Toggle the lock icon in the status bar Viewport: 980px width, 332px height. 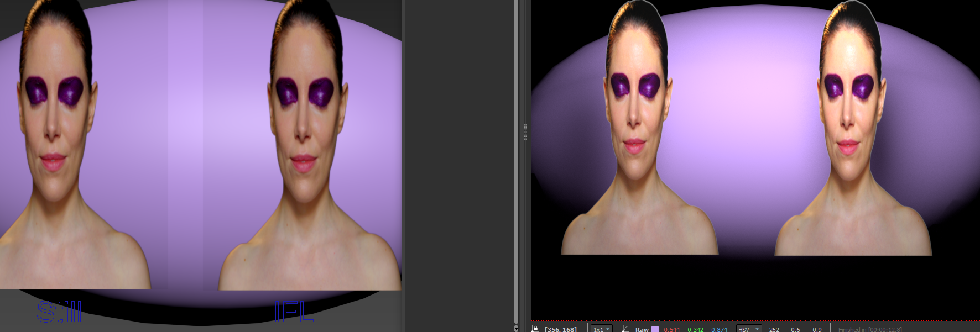535,329
